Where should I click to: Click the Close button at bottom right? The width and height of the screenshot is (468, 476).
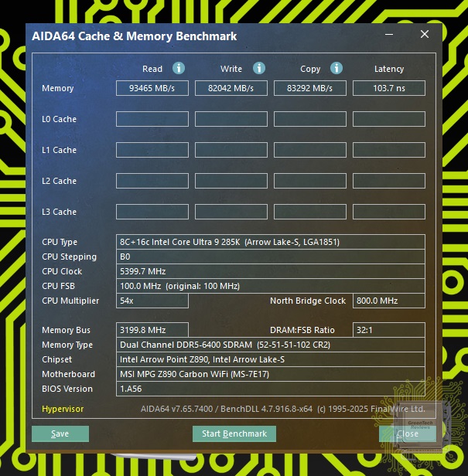408,433
